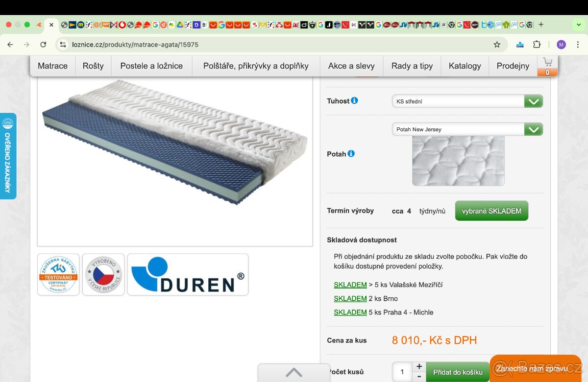The image size is (588, 382).
Task: Bookmark page with the star icon
Action: (x=497, y=45)
